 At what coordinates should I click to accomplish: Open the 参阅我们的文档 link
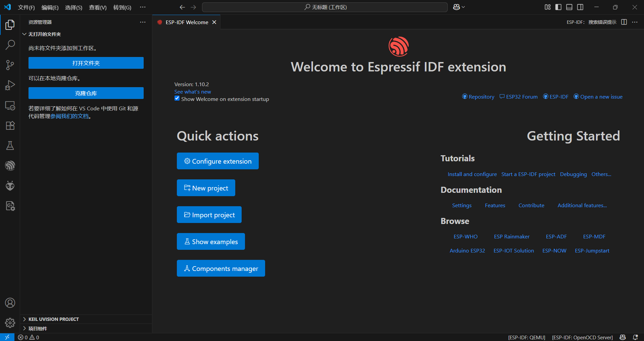(x=69, y=116)
